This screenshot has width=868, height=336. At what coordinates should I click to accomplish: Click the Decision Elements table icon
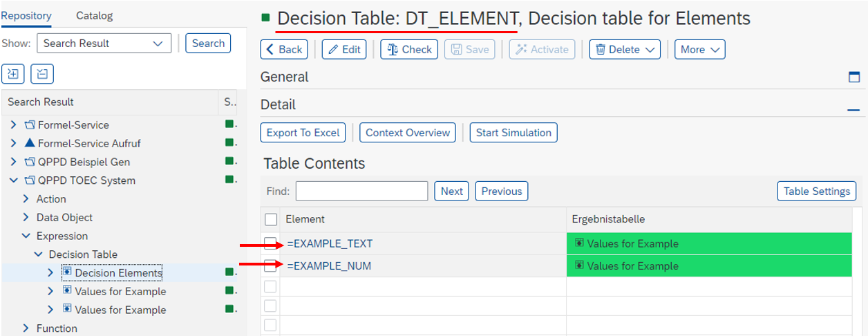click(67, 272)
